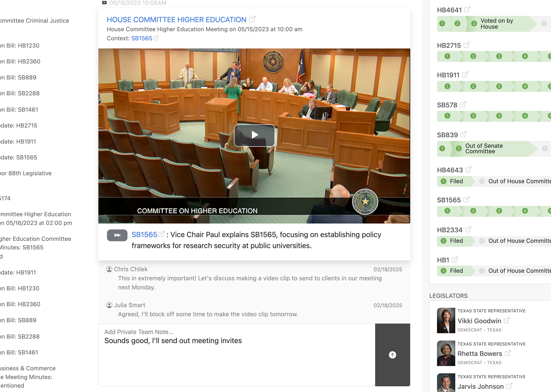Open the SB1565 context link
The height and width of the screenshot is (392, 551).
[x=142, y=38]
